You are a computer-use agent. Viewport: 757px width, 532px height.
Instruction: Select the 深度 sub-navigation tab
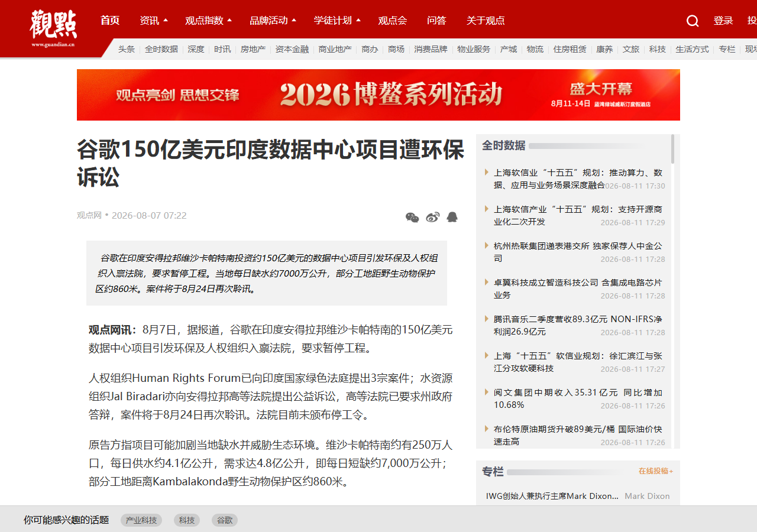pos(196,49)
